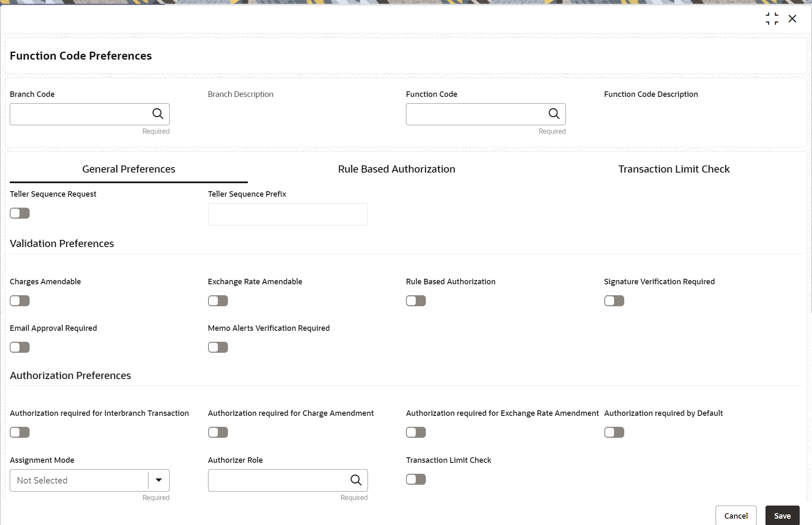
Task: Open the Transaction Limit Check tab
Action: [x=674, y=169]
